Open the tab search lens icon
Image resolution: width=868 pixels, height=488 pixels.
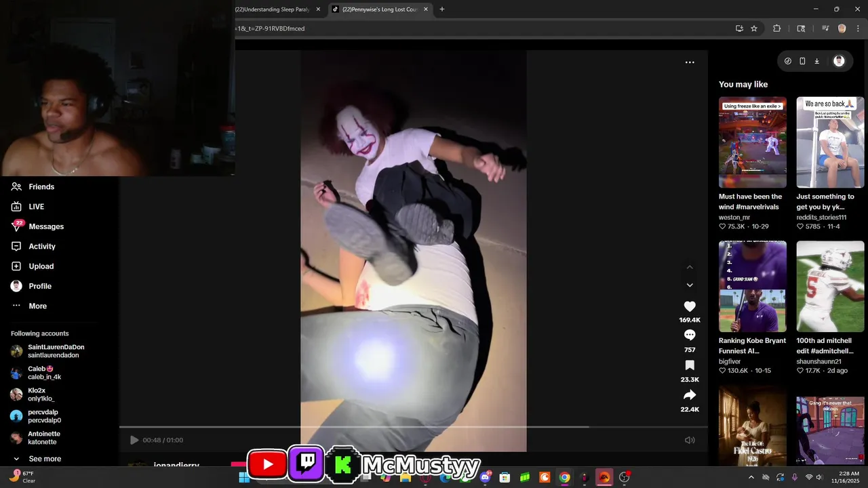(801, 28)
